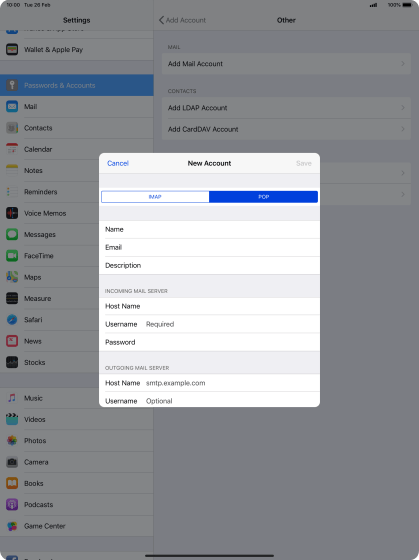Open the Voice Memos icon
Screen dimensions: 419x560
(x=12, y=213)
